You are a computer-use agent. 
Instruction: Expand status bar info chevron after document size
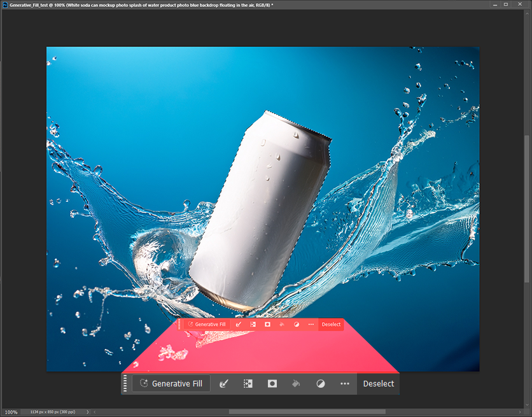tap(88, 412)
